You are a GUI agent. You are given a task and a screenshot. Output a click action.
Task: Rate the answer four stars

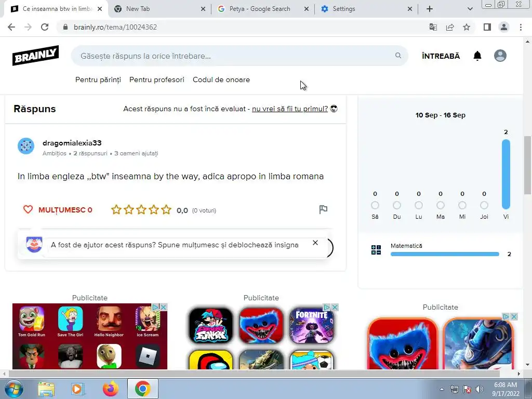pos(154,210)
